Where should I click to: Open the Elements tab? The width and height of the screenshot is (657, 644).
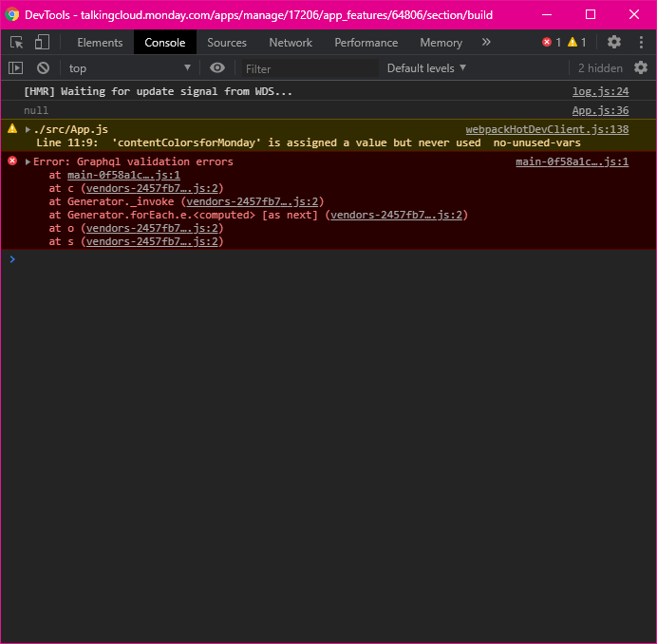click(x=100, y=43)
